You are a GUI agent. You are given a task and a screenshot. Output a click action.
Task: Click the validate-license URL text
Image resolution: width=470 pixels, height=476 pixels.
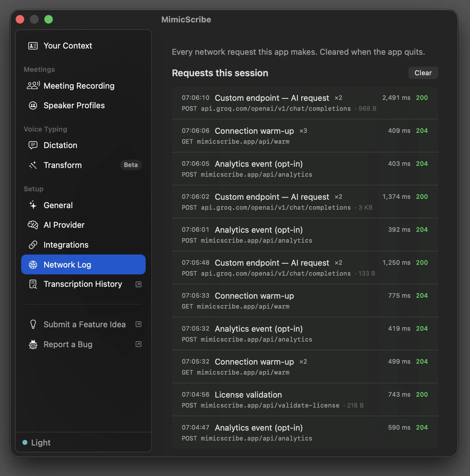(x=270, y=405)
